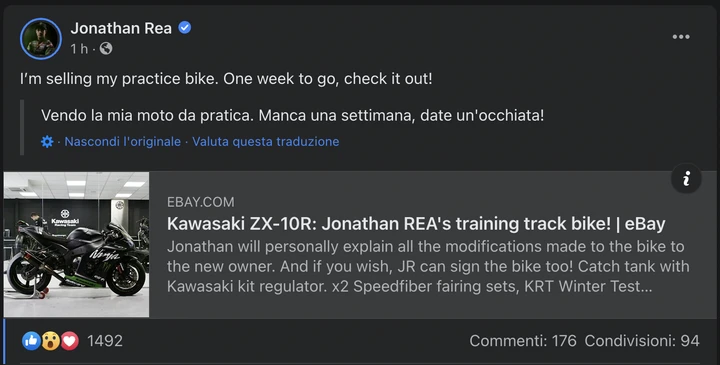Click the Like thumbs-up reaction icon
This screenshot has width=720, height=365.
point(31,341)
